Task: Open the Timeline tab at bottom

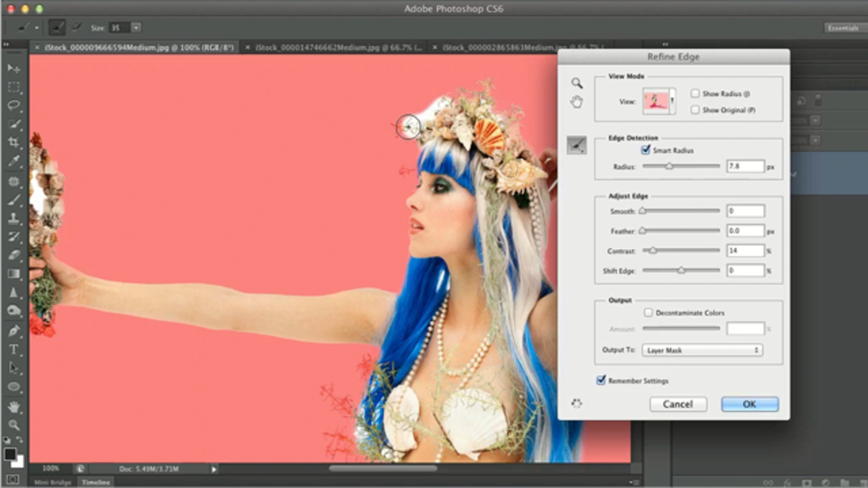Action: (x=96, y=482)
